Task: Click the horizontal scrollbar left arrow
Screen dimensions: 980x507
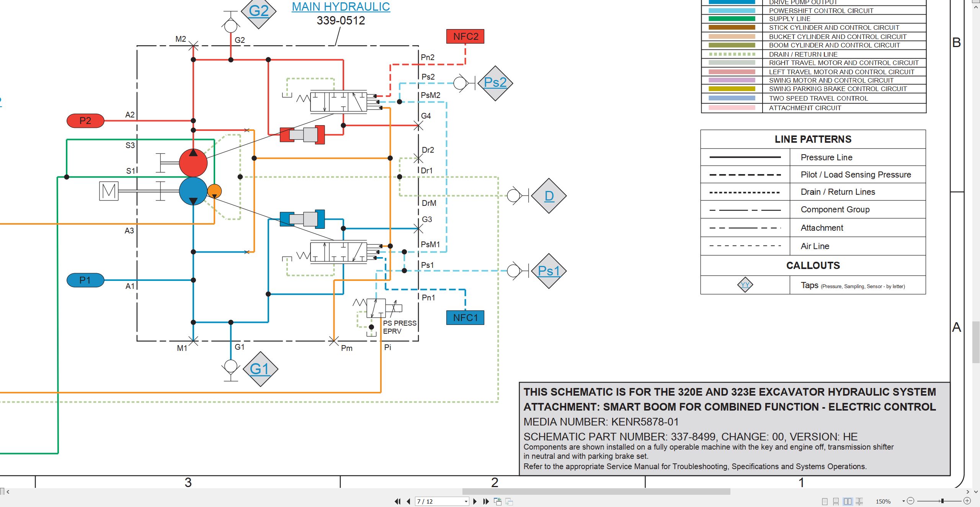Action: click(8, 492)
